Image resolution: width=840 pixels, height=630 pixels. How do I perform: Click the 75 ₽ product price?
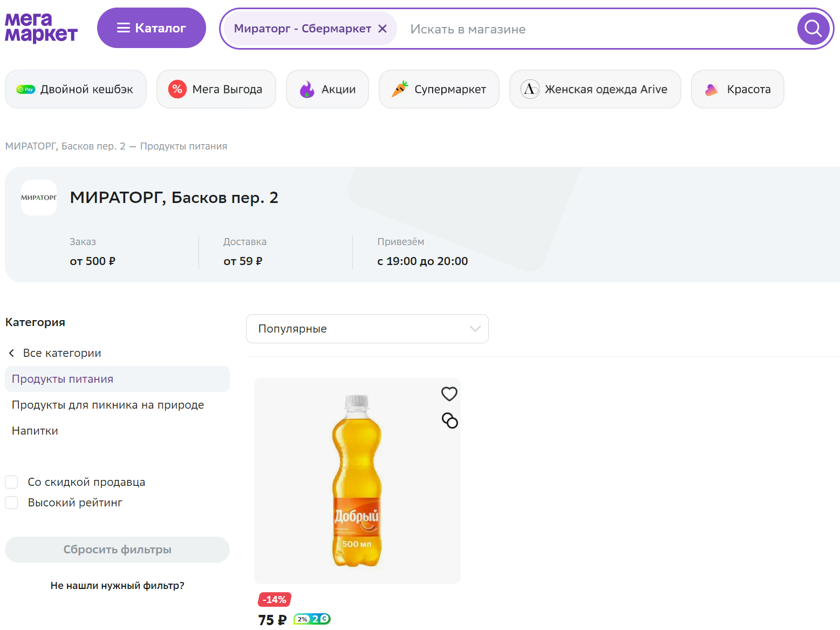point(272,620)
